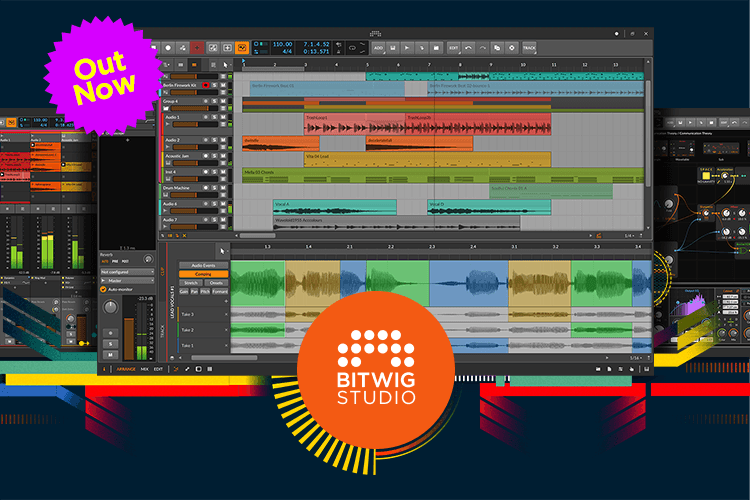This screenshot has width=750, height=500.
Task: Open the ADD dropdown in the toolbar
Action: pyautogui.click(x=379, y=47)
